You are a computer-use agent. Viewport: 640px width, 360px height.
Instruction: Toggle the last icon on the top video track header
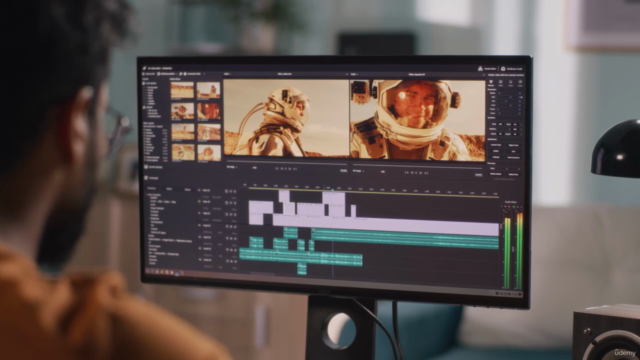coord(235,191)
